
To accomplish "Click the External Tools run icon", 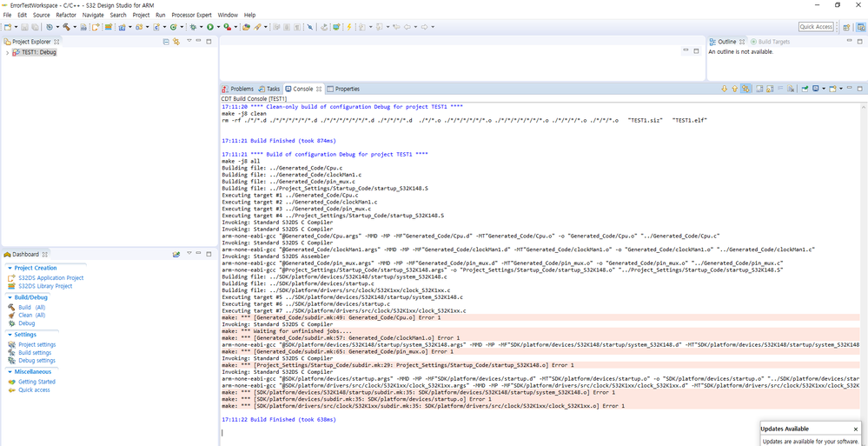I will coord(227,27).
